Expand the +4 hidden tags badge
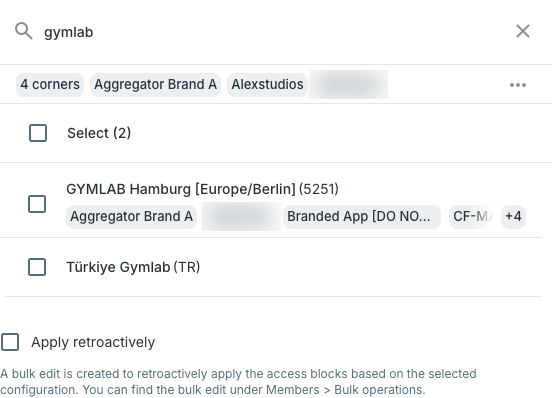The image size is (552, 398). [x=513, y=216]
